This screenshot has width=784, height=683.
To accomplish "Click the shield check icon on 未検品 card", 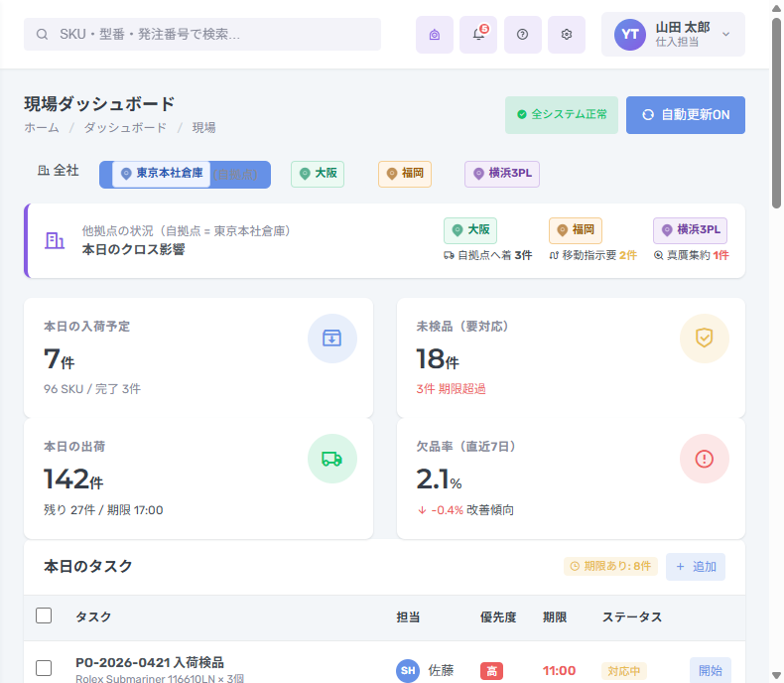I will 704,339.
